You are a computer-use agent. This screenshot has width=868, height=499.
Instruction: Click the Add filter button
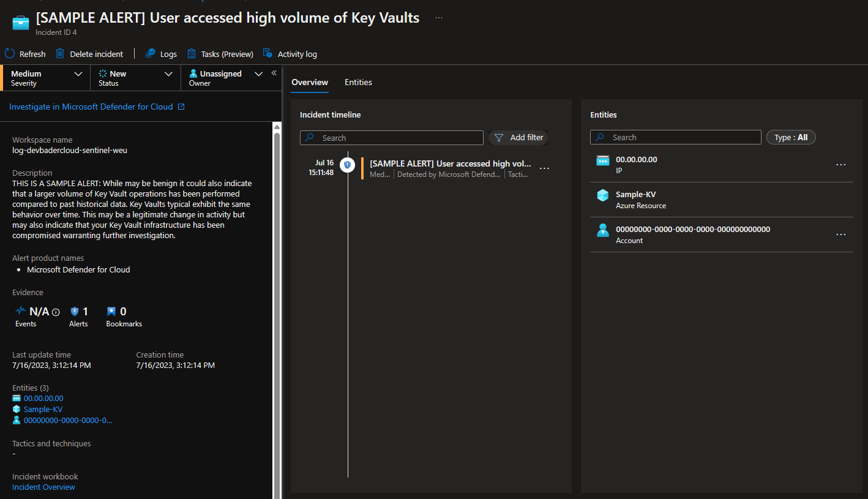(x=518, y=138)
